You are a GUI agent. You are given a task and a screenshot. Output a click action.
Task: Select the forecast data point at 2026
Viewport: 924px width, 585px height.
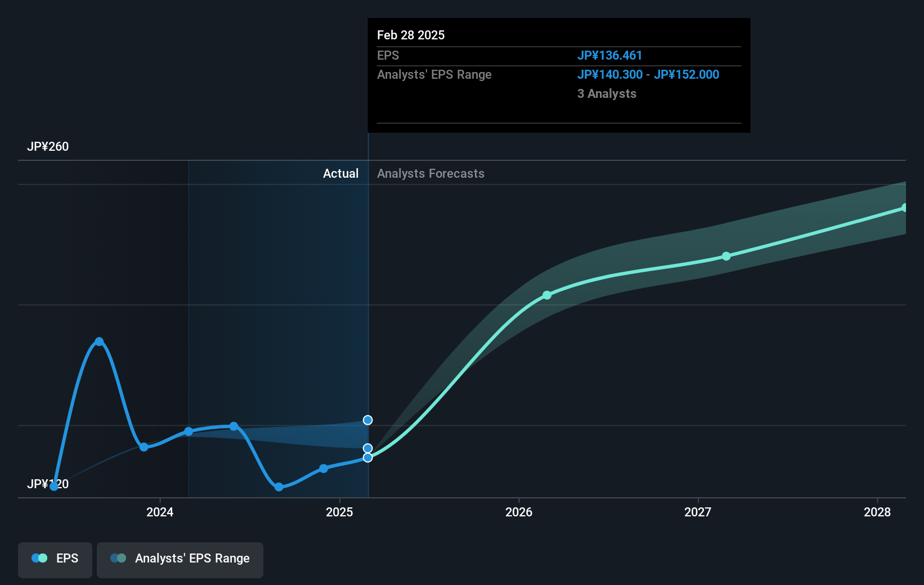pyautogui.click(x=547, y=295)
